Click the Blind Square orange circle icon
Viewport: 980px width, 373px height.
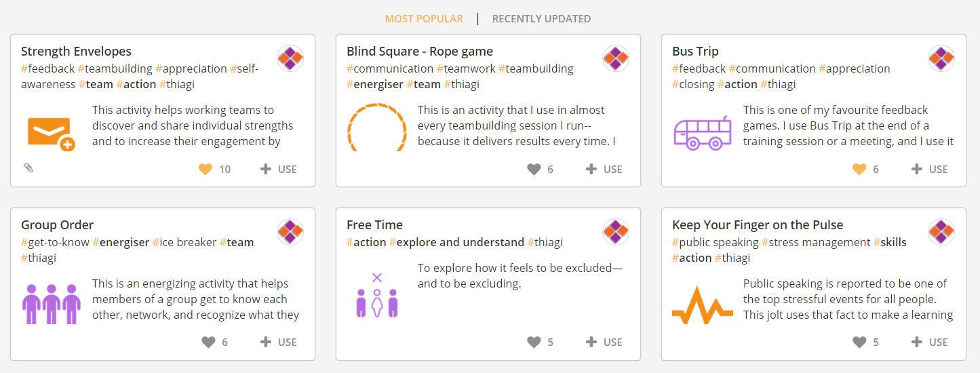coord(377,127)
